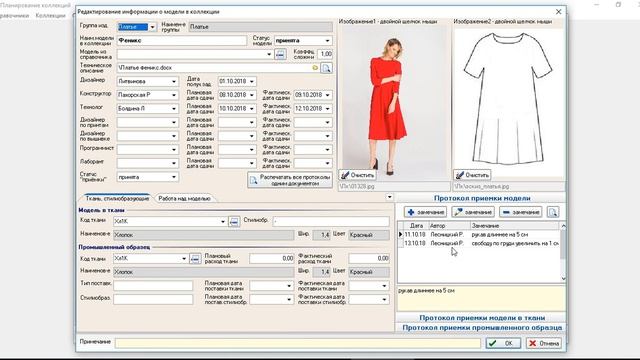Image resolution: width=640 pixels, height=360 pixels.
Task: Click the Тип поставк. input field
Action: point(153,286)
